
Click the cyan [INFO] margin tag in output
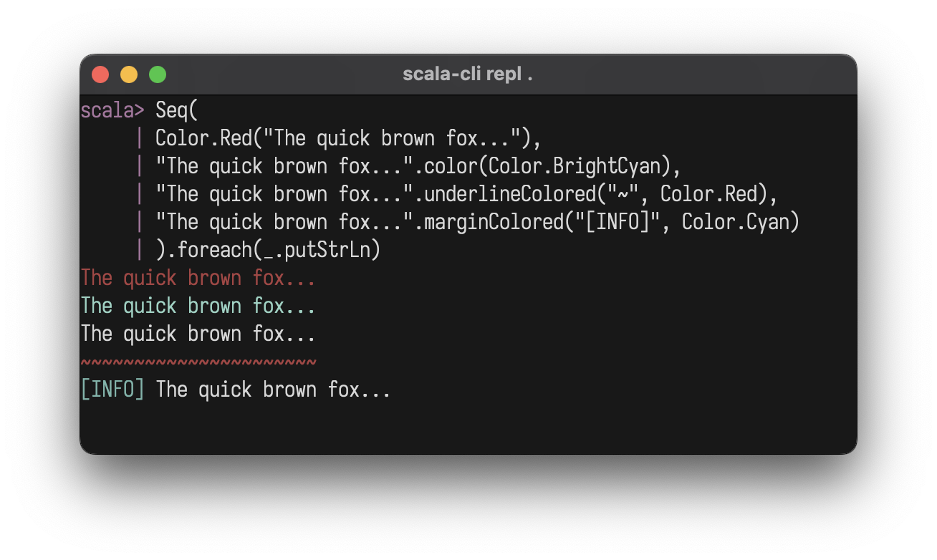[112, 390]
